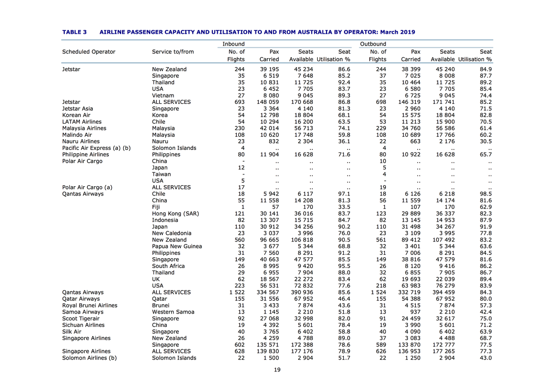Click the 'Nauru Airlines' operator name

(81, 141)
